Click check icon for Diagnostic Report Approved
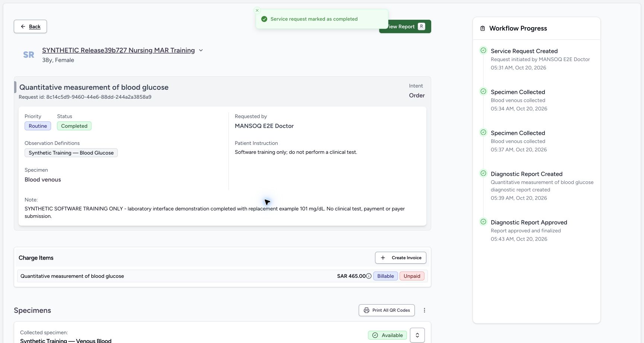 coord(483,222)
